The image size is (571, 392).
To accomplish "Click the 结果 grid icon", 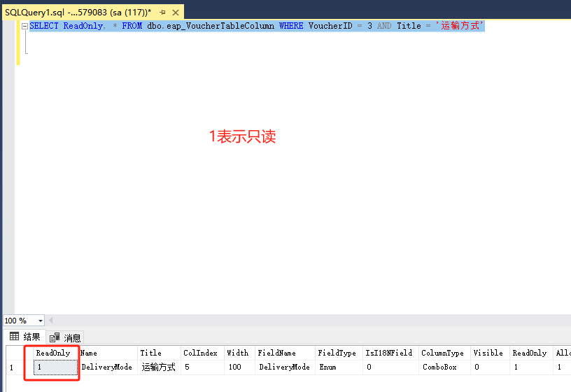I will coord(14,336).
